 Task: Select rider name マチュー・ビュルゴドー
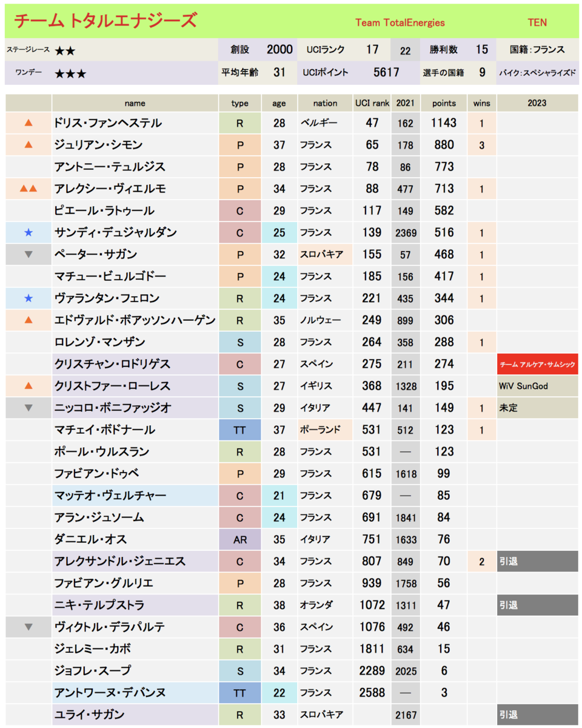click(x=110, y=277)
